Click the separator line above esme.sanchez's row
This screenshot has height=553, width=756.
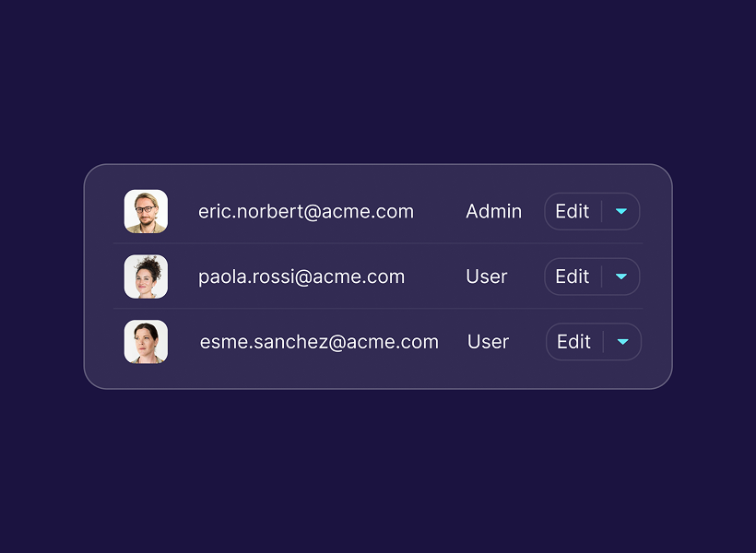point(378,309)
